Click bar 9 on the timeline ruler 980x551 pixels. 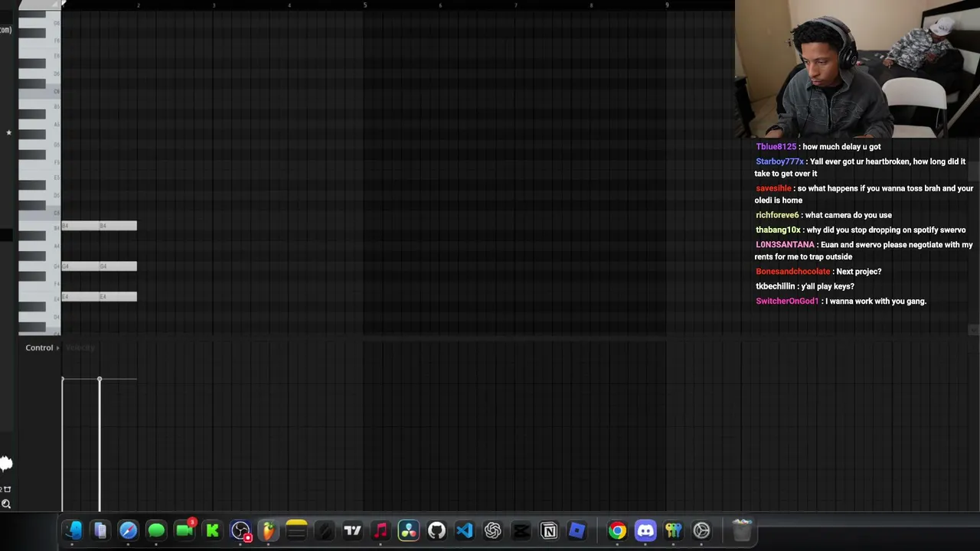click(x=667, y=5)
